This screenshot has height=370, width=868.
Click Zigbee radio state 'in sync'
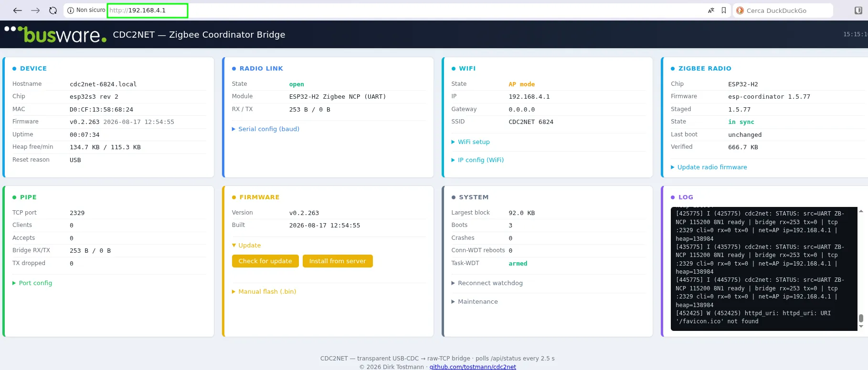point(741,122)
